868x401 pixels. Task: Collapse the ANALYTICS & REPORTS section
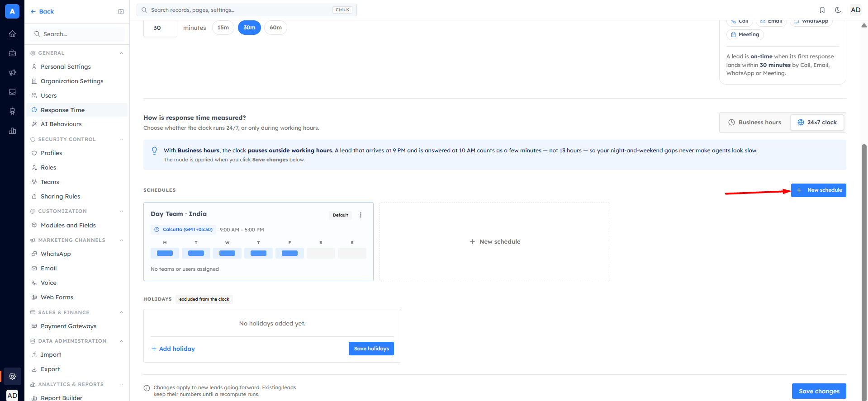[121, 384]
